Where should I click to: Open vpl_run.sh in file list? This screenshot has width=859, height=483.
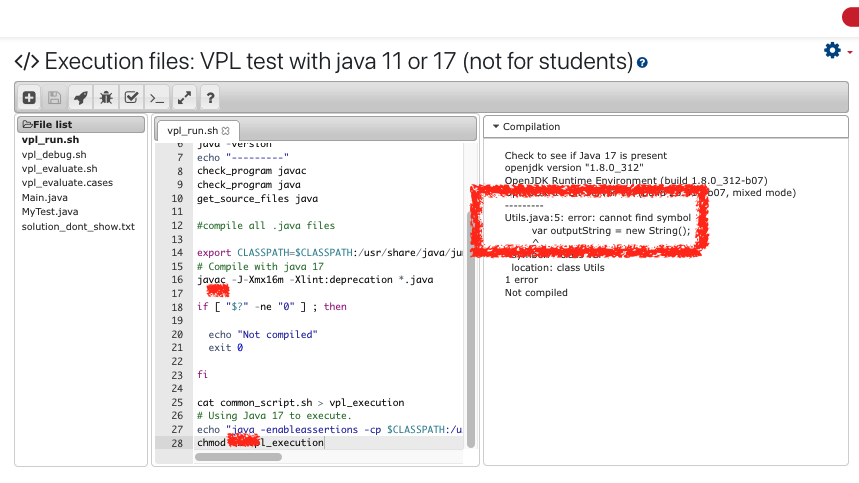50,140
